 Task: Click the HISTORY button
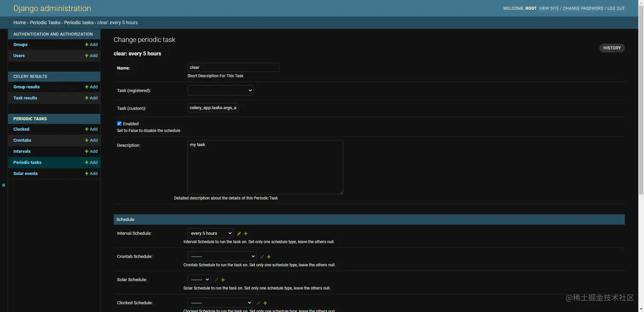click(x=612, y=48)
